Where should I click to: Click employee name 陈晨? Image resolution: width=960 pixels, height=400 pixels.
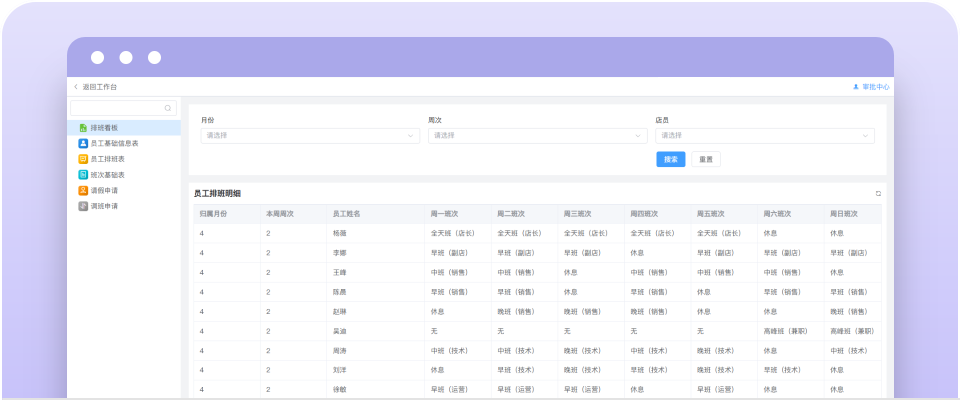[340, 292]
